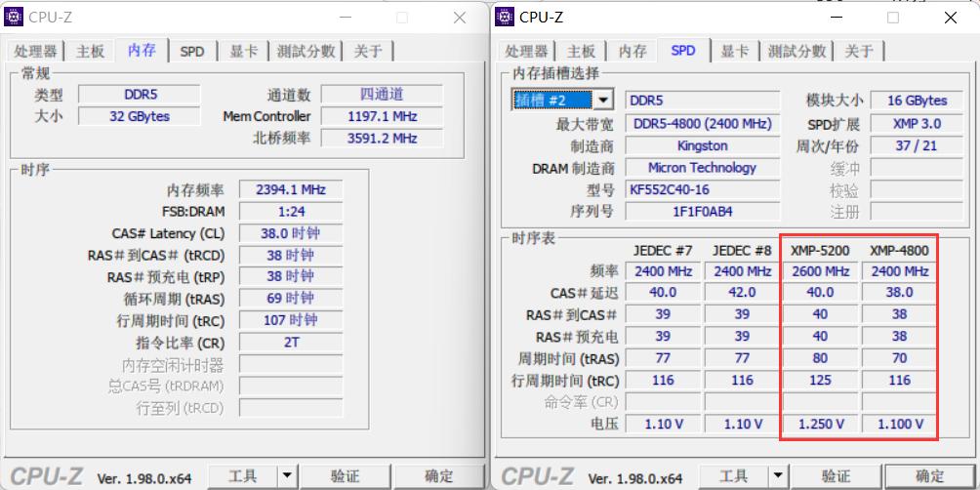The height and width of the screenshot is (490, 980).
Task: Open the 主板 tab in the right window
Action: coord(581,52)
